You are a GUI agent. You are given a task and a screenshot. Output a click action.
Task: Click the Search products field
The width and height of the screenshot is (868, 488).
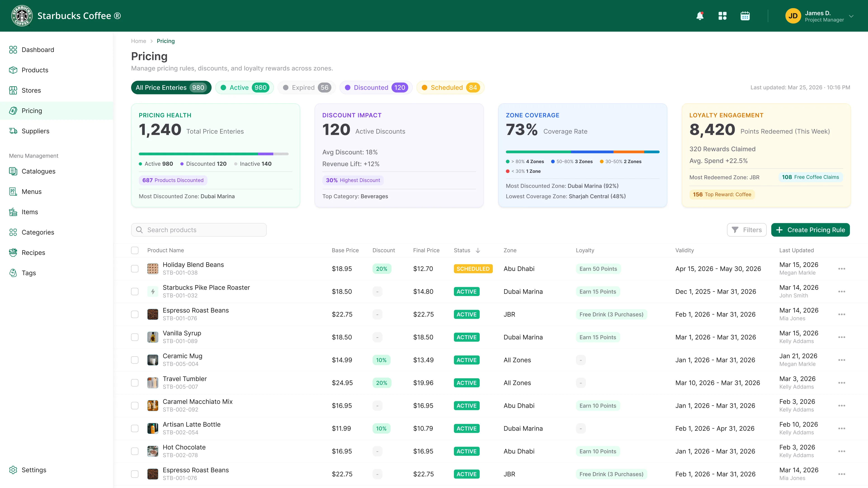click(x=199, y=230)
